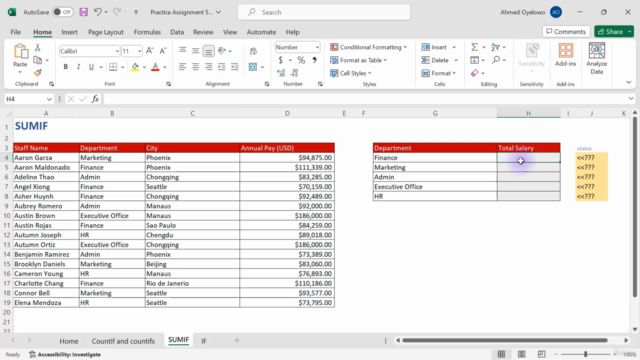Open the Countif and countifs sheet

click(123, 341)
